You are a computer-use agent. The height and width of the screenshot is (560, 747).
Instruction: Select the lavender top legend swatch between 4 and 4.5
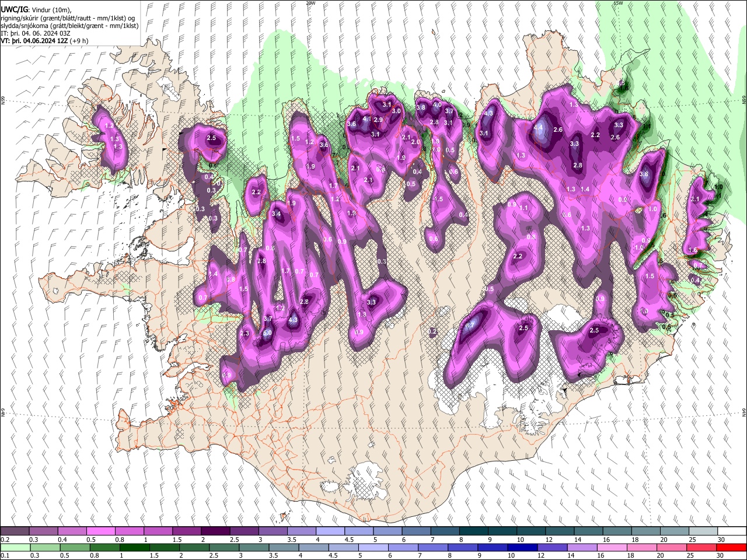point(330,531)
